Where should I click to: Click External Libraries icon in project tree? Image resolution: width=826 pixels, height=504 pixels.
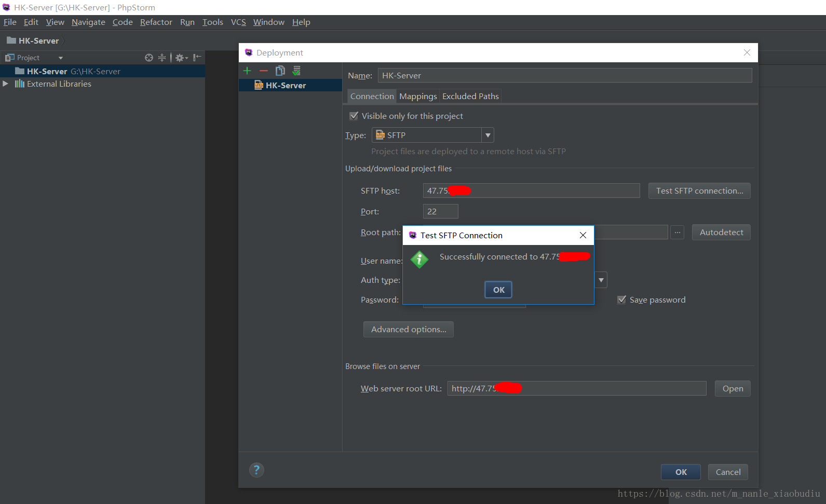point(20,84)
